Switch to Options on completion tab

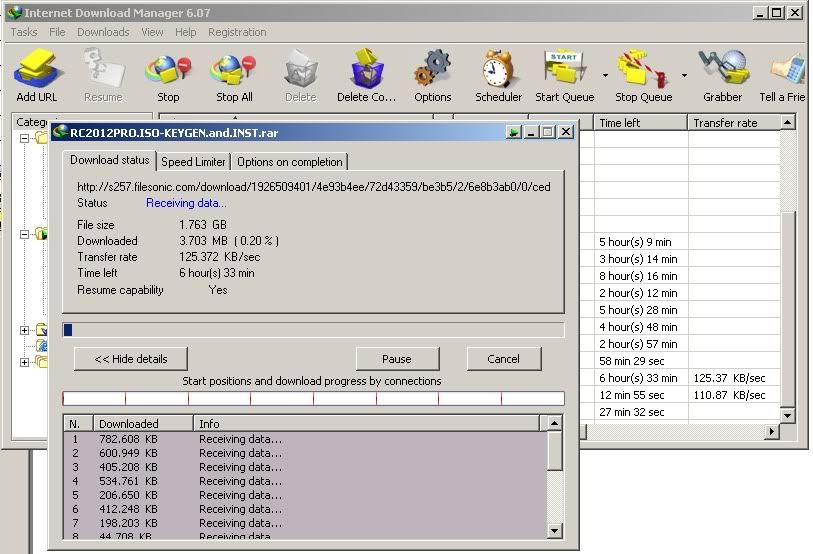(289, 162)
